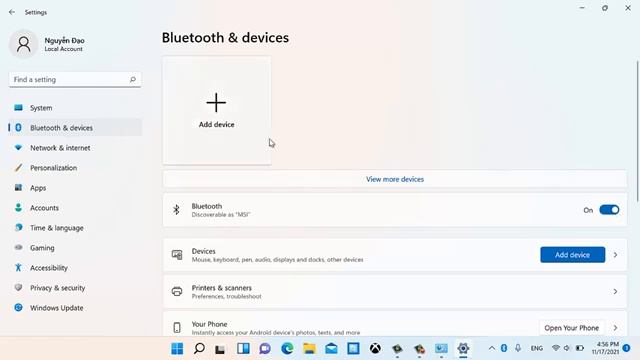Click the Nguyễn Đạo account name
Viewport: 640px width, 360px height.
pyautogui.click(x=64, y=40)
